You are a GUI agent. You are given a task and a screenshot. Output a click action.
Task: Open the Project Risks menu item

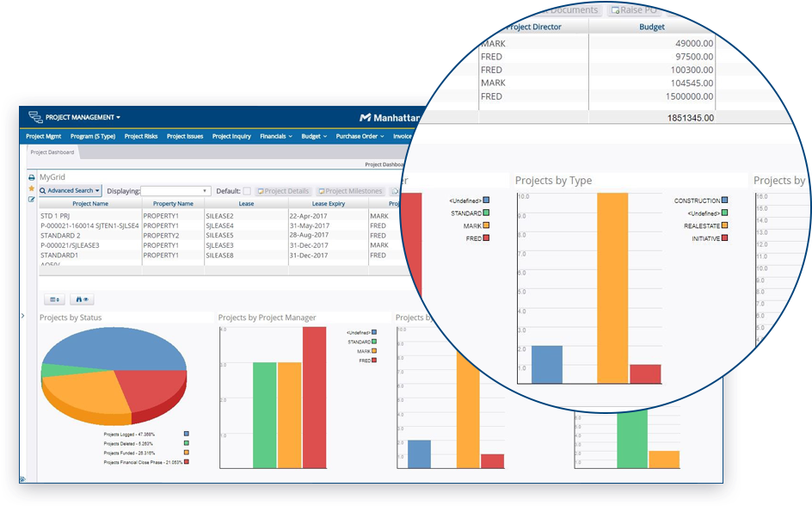pyautogui.click(x=141, y=136)
